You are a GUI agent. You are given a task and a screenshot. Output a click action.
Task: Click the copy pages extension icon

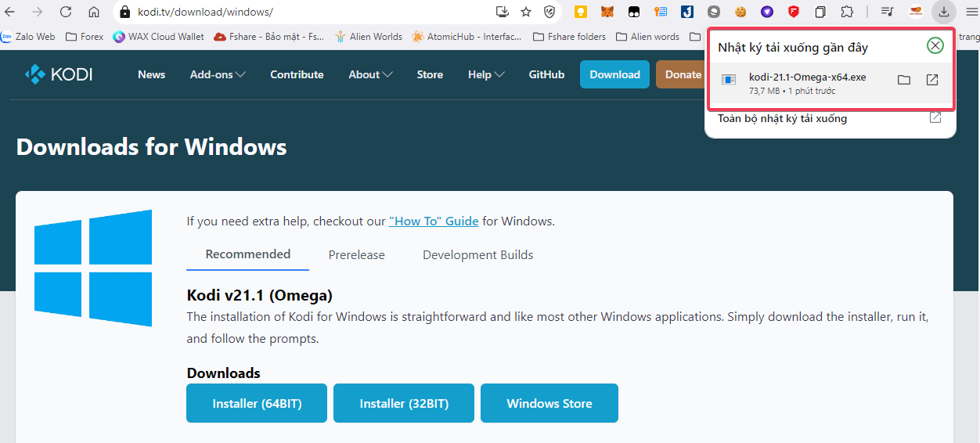click(x=820, y=12)
